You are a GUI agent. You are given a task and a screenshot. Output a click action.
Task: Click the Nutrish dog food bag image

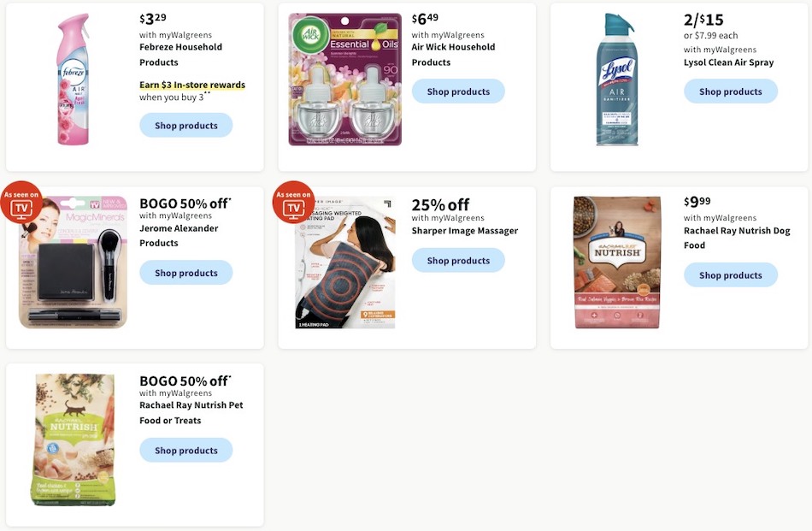[617, 261]
